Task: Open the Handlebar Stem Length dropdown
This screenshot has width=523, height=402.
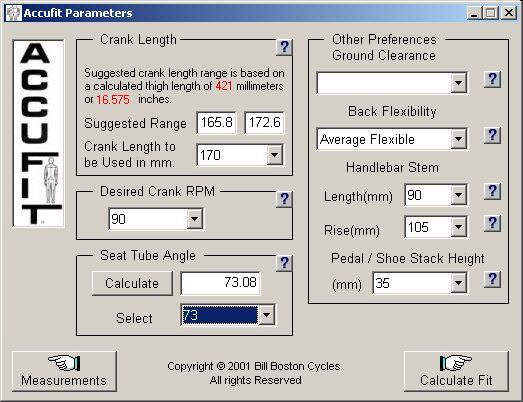Action: 459,195
